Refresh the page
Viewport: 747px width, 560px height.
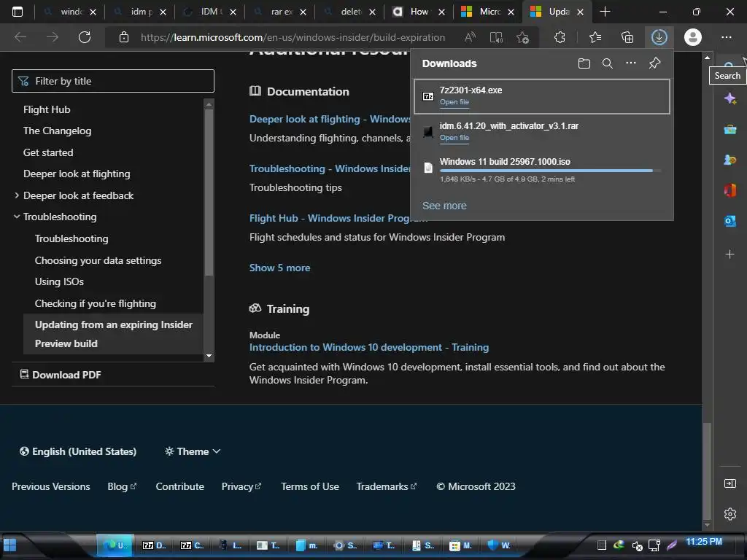[x=85, y=37]
